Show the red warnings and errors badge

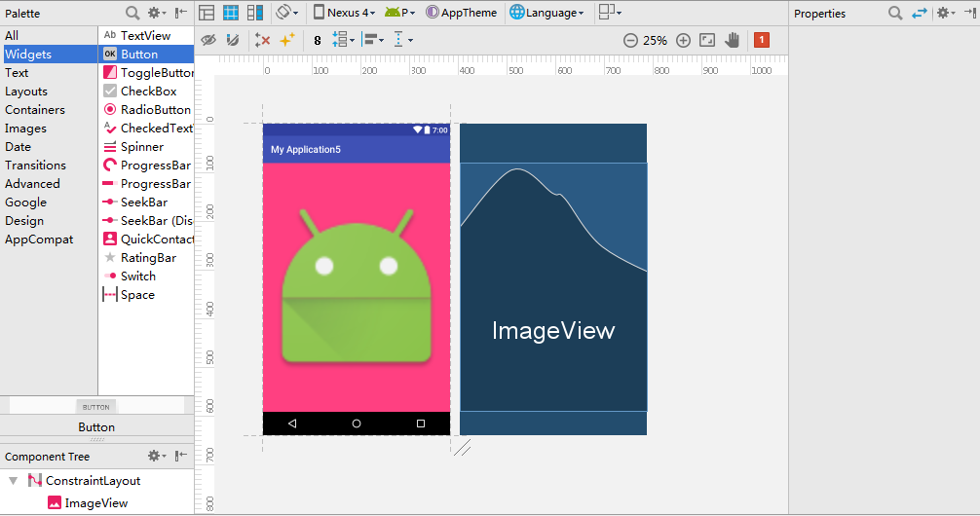coord(761,40)
